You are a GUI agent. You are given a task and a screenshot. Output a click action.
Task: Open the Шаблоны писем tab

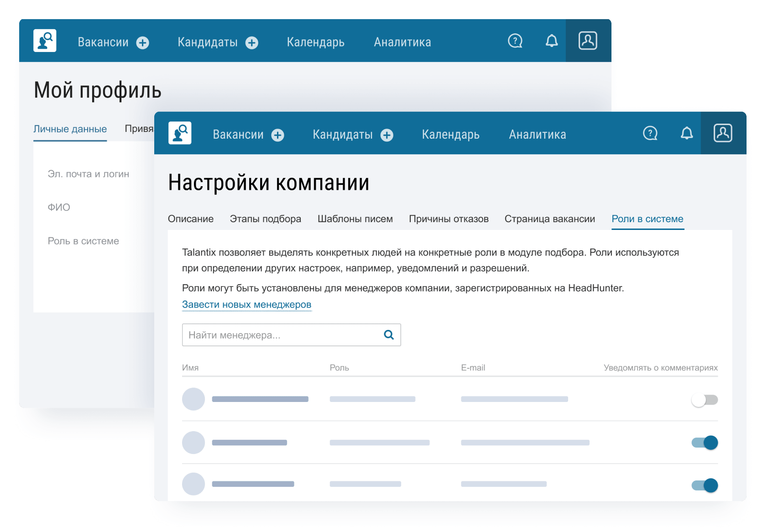(355, 219)
